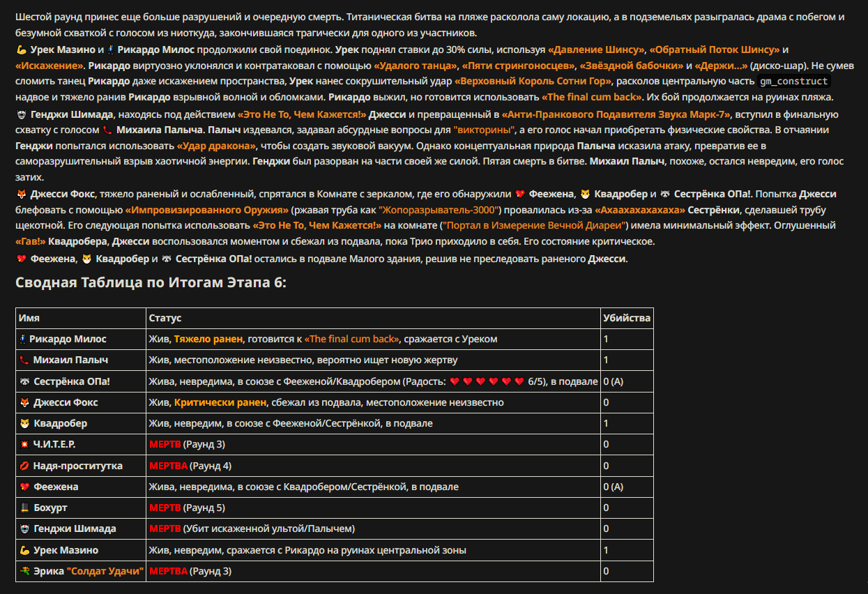
Task: Click МЕРТВА (Раунд 3) in Эрика row
Action: tap(190, 571)
